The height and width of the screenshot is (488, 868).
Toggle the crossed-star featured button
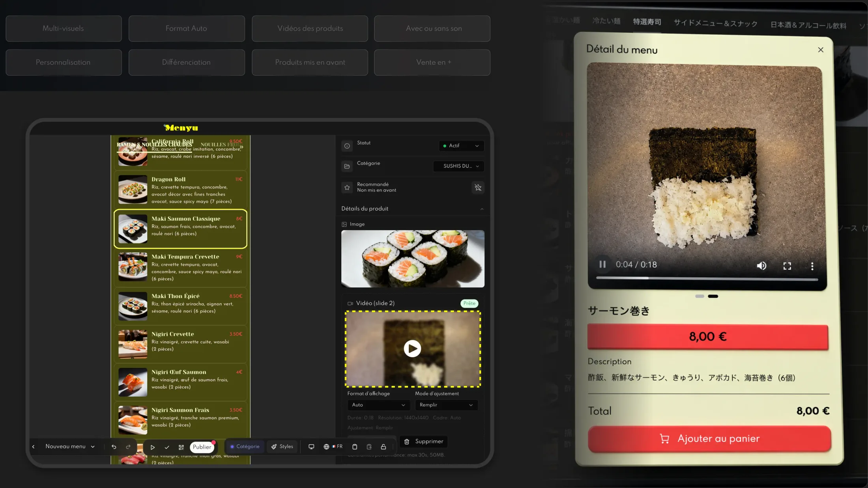[478, 187]
